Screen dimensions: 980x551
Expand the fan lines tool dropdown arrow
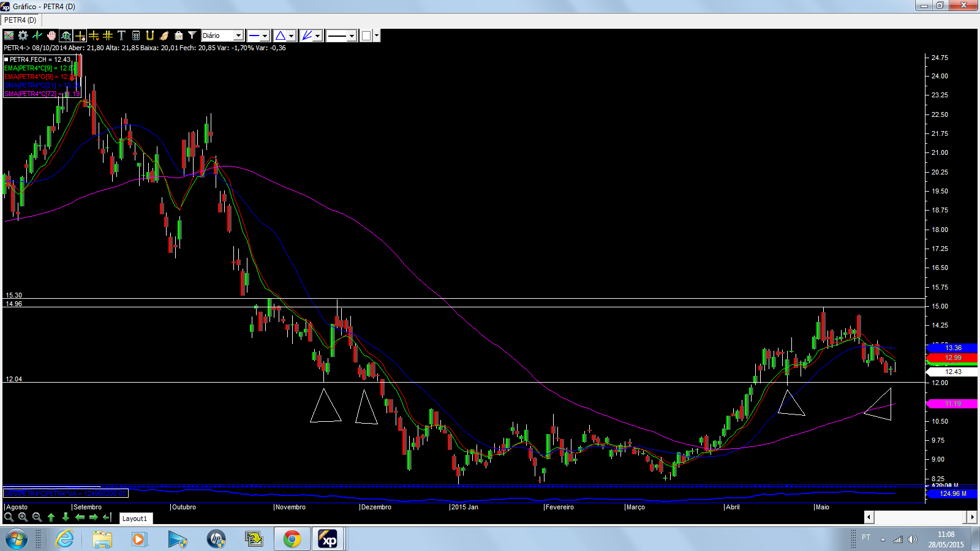pyautogui.click(x=318, y=36)
